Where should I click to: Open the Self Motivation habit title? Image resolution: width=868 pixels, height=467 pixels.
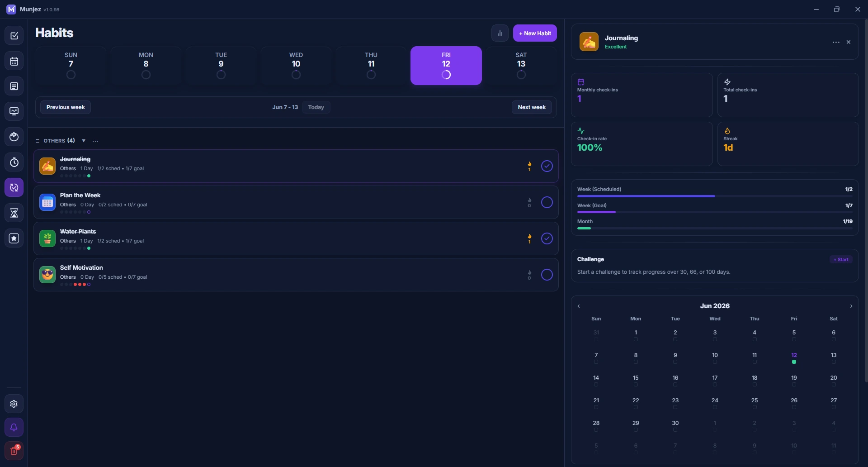(x=81, y=267)
